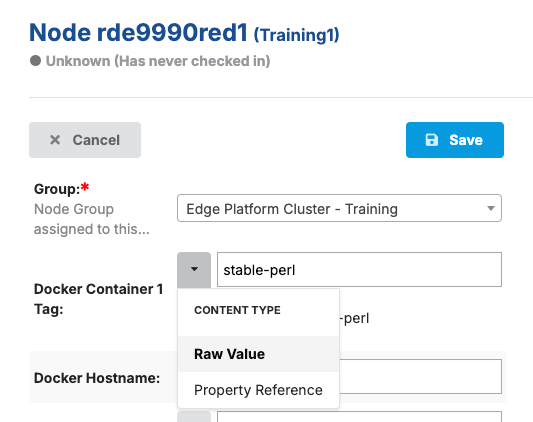Toggle the content type dropdown beside stable-perl
533x422 pixels.
pos(194,270)
